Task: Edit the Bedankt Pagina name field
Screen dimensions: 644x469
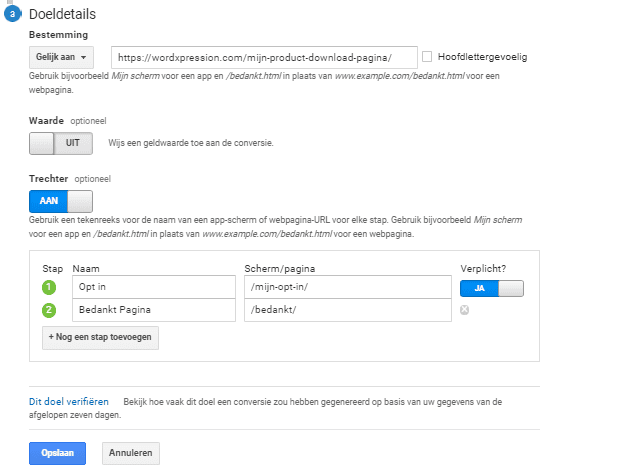Action: pyautogui.click(x=154, y=310)
